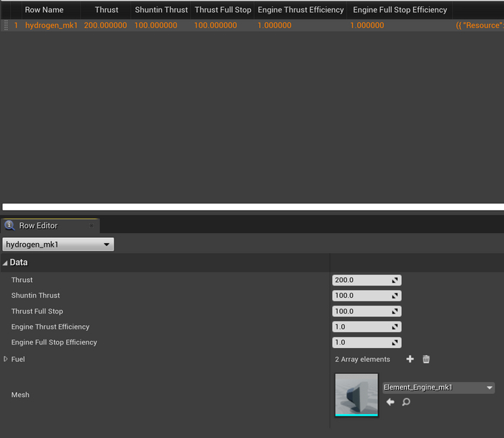Browse to Mesh asset with magnifier icon

coord(406,402)
